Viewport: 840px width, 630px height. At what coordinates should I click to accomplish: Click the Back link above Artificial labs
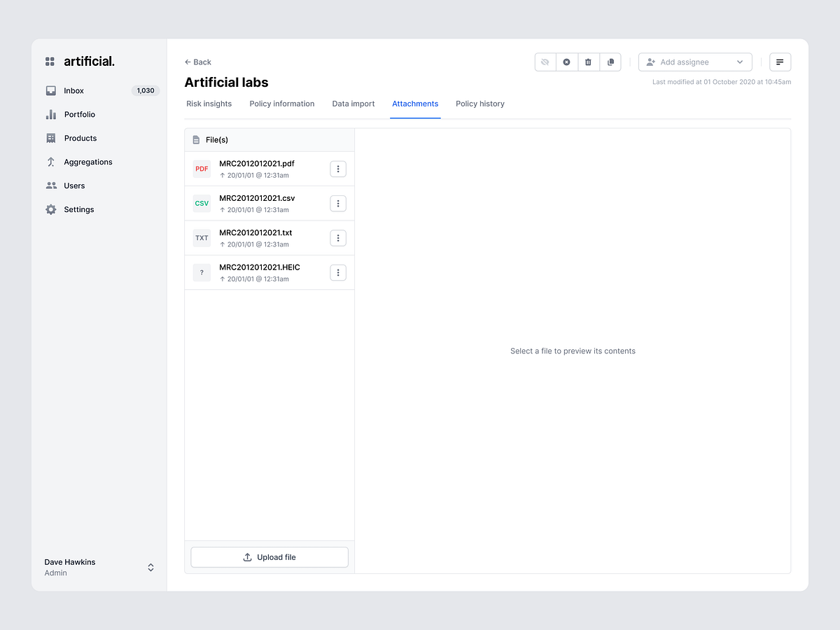(198, 62)
